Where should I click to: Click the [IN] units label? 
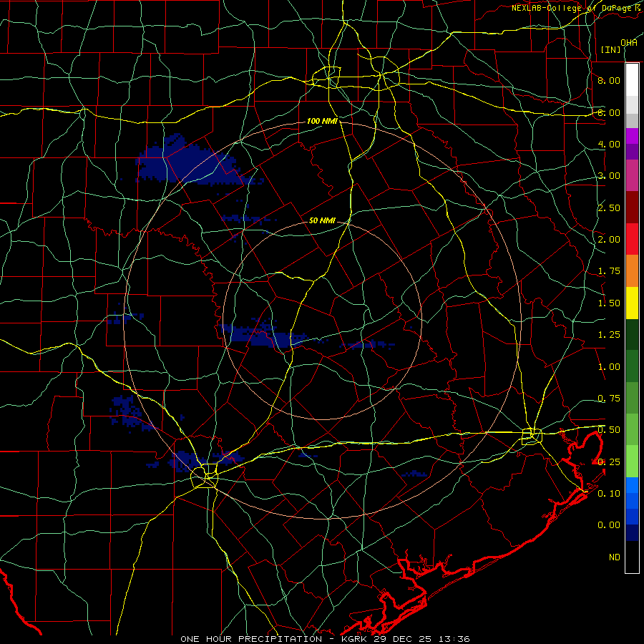tap(610, 49)
